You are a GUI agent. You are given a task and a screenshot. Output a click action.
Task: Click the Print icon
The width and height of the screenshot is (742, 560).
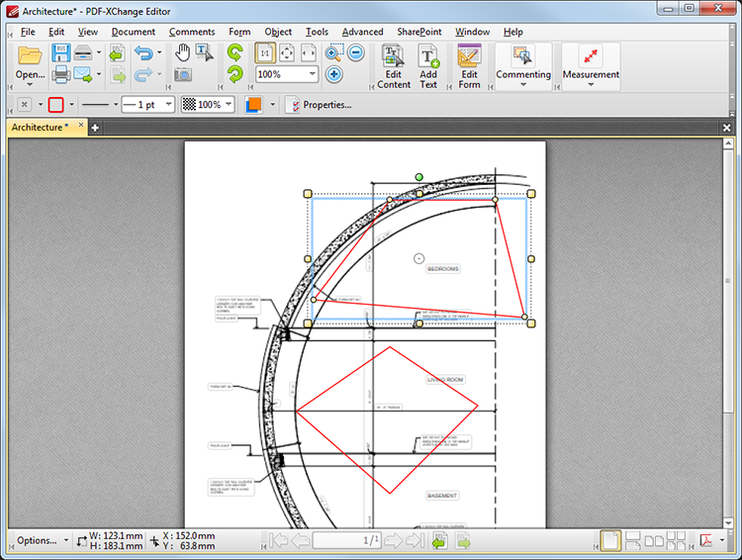click(61, 75)
